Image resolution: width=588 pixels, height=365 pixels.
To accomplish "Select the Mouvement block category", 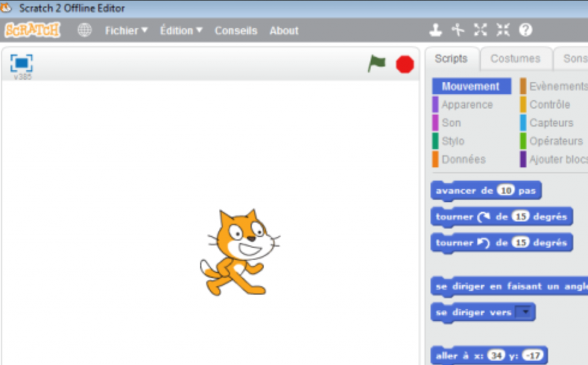I will 471,86.
